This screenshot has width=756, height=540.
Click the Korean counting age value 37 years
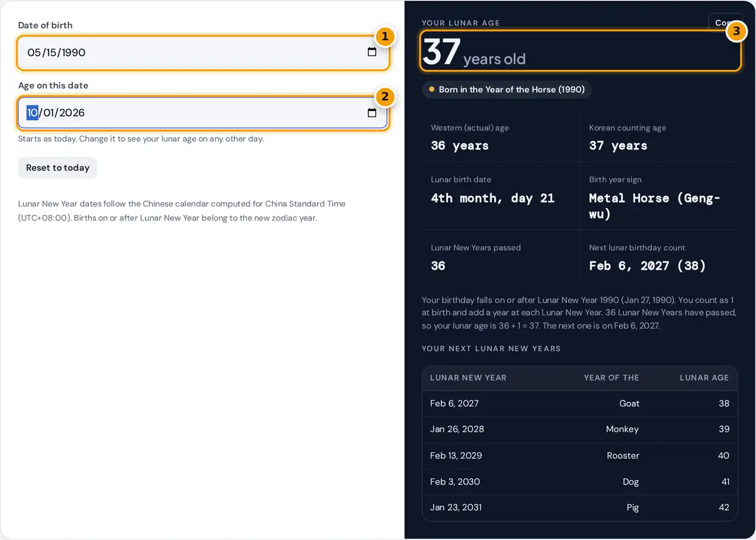[618, 146]
